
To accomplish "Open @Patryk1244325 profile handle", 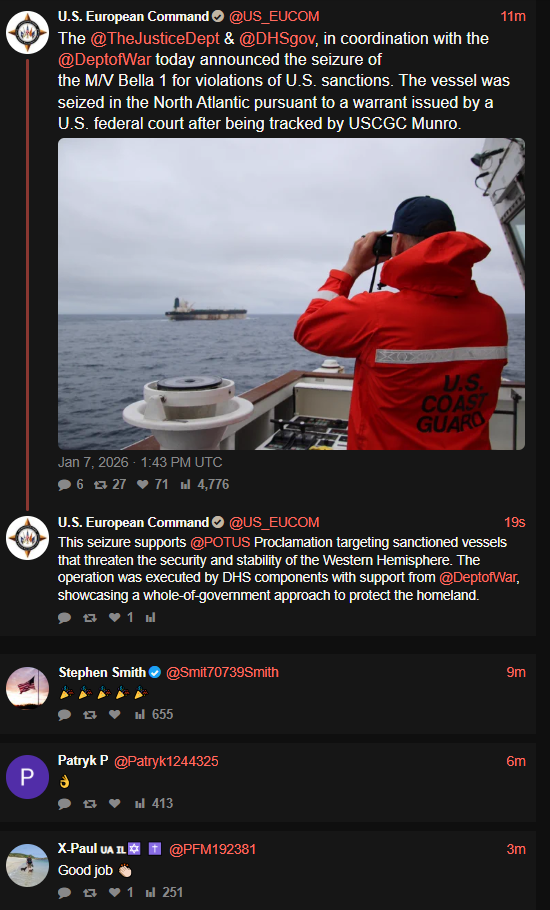I will coord(166,761).
